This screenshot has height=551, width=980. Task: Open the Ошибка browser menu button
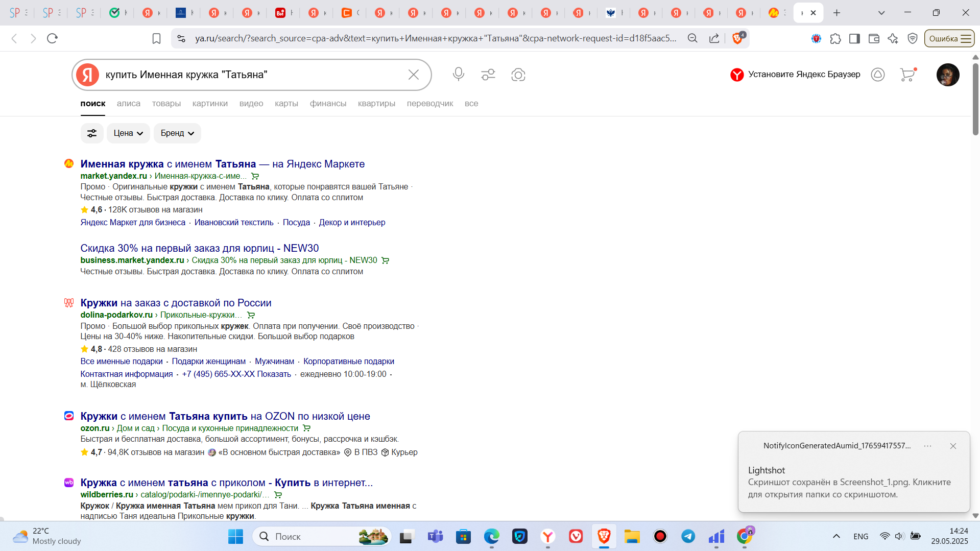coord(949,38)
